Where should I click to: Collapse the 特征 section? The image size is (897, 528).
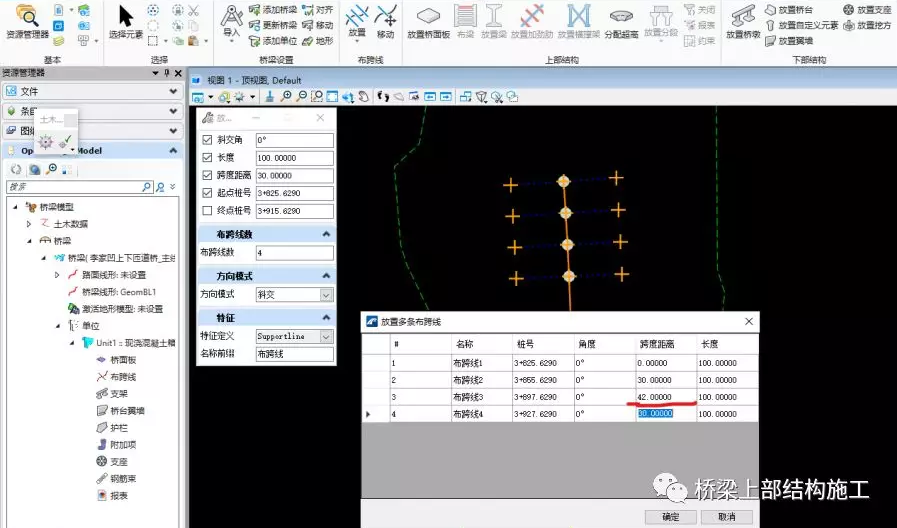(x=326, y=317)
